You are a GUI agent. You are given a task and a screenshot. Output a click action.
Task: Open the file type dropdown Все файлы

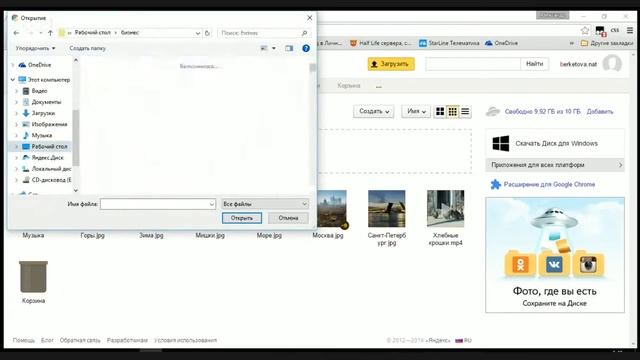tap(265, 204)
